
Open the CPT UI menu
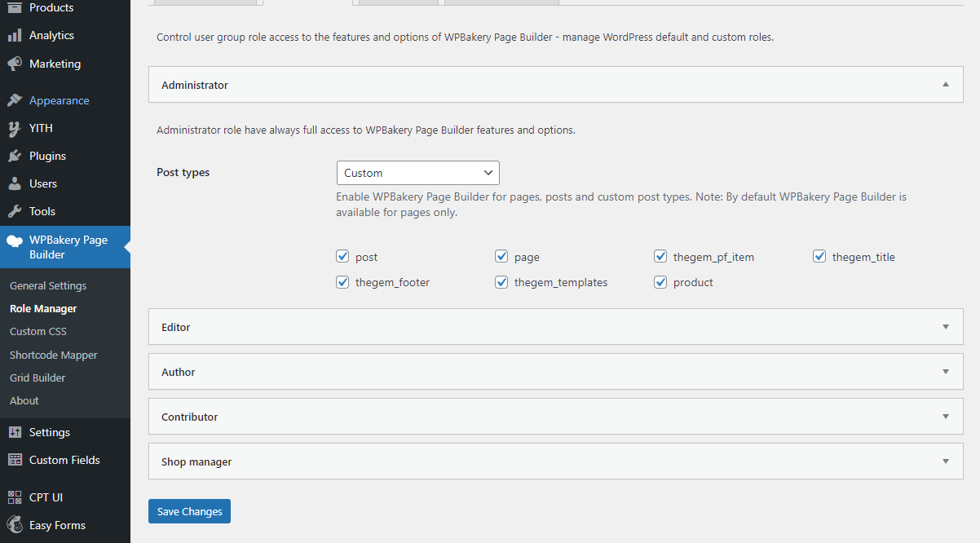(65, 497)
